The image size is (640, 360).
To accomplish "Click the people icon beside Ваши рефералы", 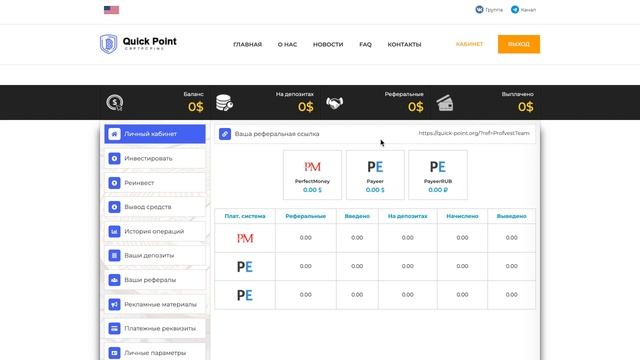I will click(x=114, y=280).
